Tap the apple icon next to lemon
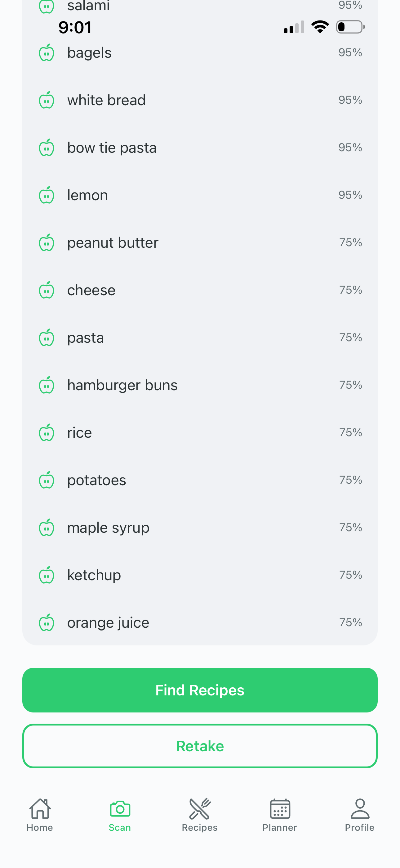The width and height of the screenshot is (400, 868). [47, 196]
